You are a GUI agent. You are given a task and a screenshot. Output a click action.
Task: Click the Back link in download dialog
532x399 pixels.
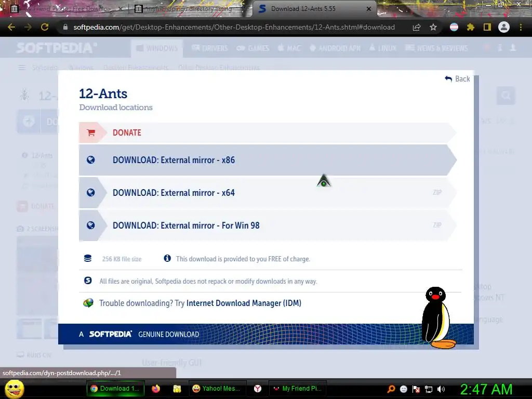click(457, 79)
